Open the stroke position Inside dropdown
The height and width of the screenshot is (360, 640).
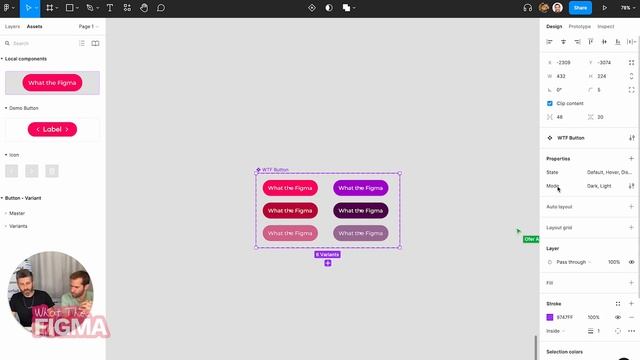coord(556,331)
